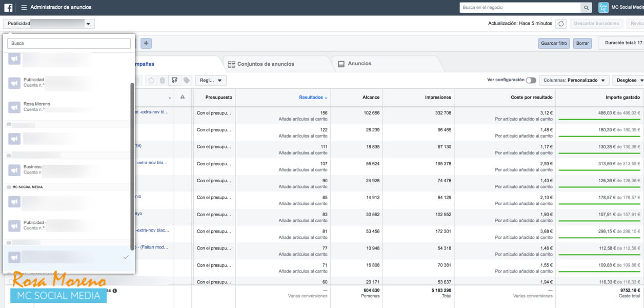Image resolution: width=644 pixels, height=308 pixels.
Task: Click the MC Social Media profile avatar
Action: [x=603, y=8]
